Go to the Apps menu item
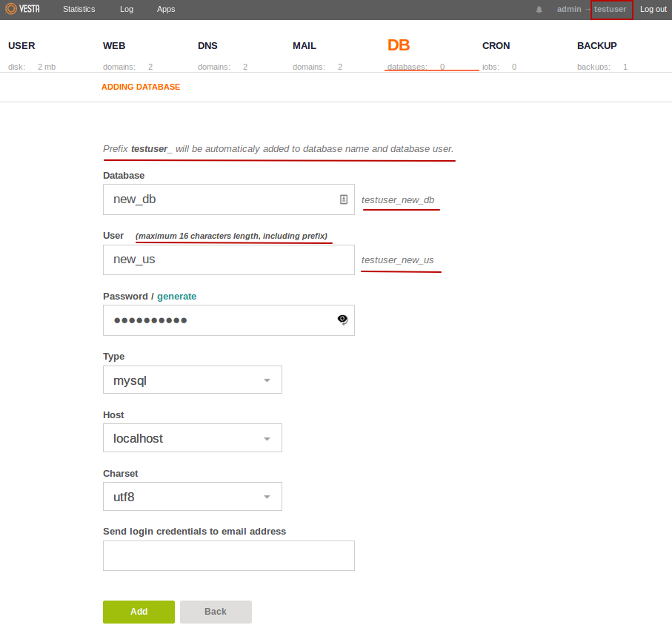Image resolution: width=672 pixels, height=628 pixels. point(166,9)
